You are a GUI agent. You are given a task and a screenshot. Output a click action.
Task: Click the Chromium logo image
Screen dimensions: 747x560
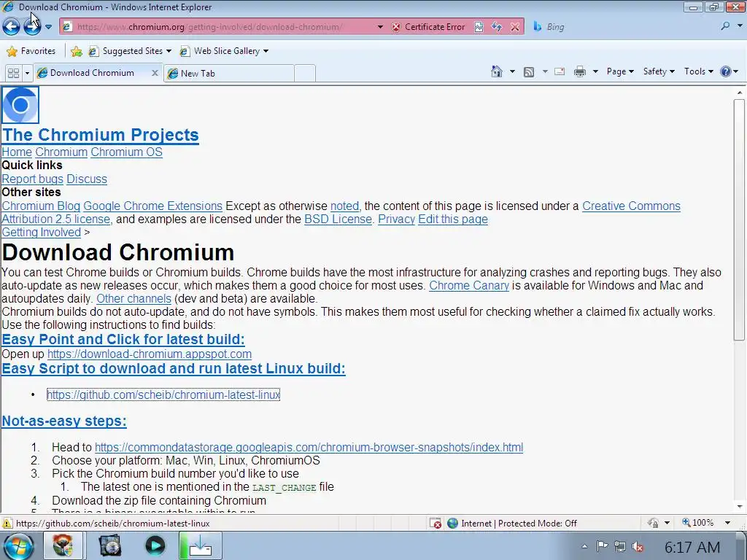click(x=20, y=105)
